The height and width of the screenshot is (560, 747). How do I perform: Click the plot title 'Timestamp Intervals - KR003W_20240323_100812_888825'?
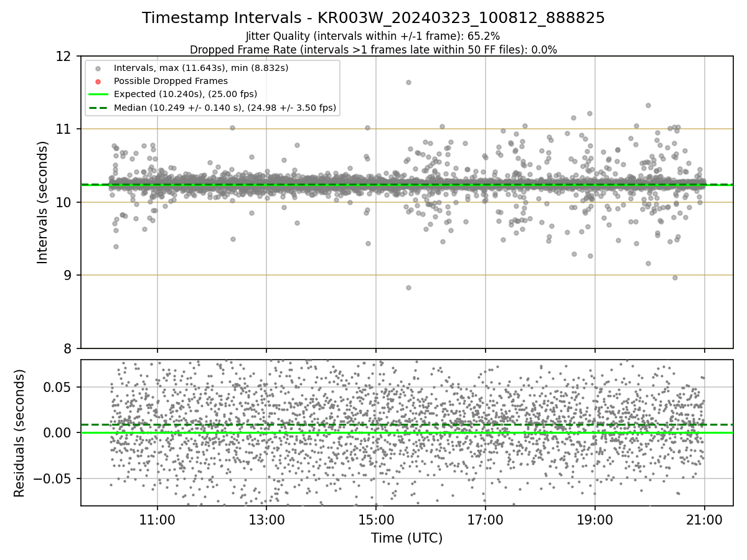(x=374, y=18)
